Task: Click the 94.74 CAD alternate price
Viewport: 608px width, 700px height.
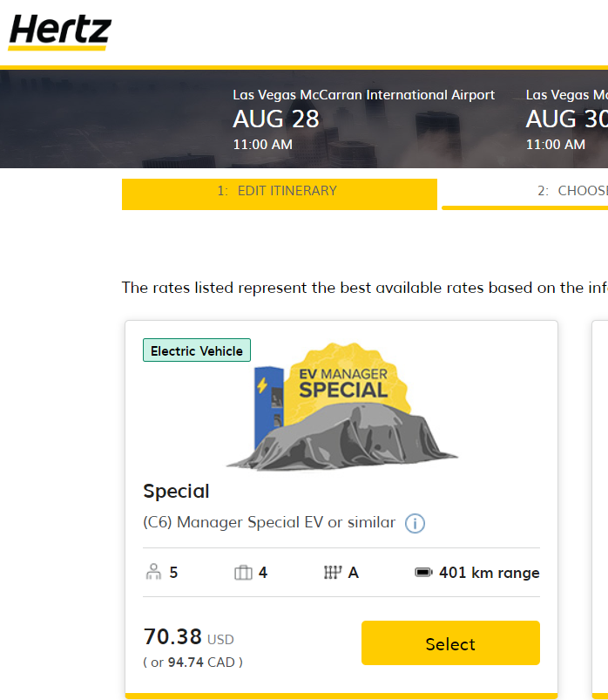Action: 193,662
